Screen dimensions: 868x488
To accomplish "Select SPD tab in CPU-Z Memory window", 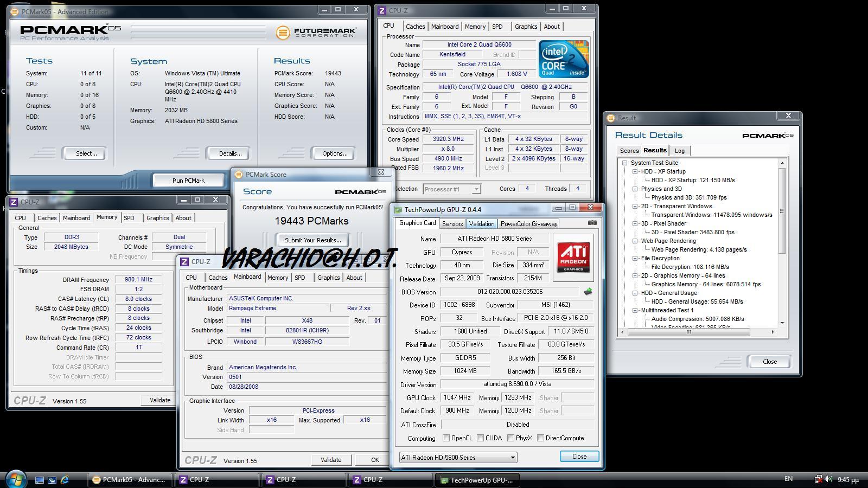I will point(129,218).
